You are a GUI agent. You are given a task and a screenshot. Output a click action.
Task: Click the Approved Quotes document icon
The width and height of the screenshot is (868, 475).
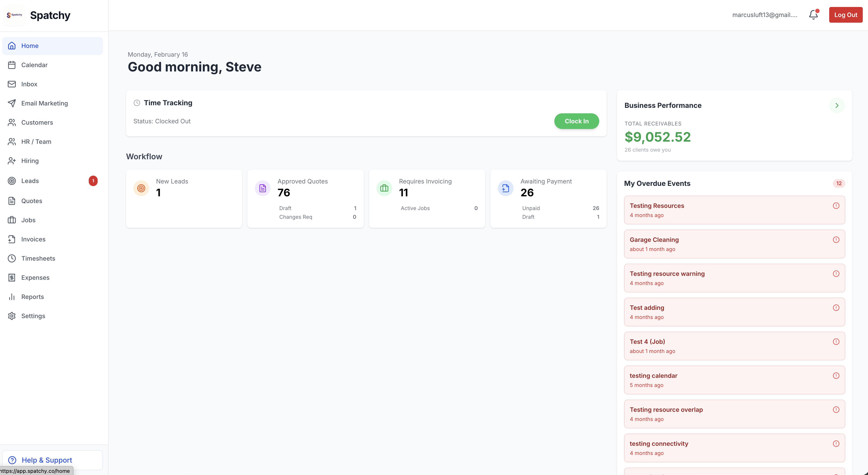[262, 188]
